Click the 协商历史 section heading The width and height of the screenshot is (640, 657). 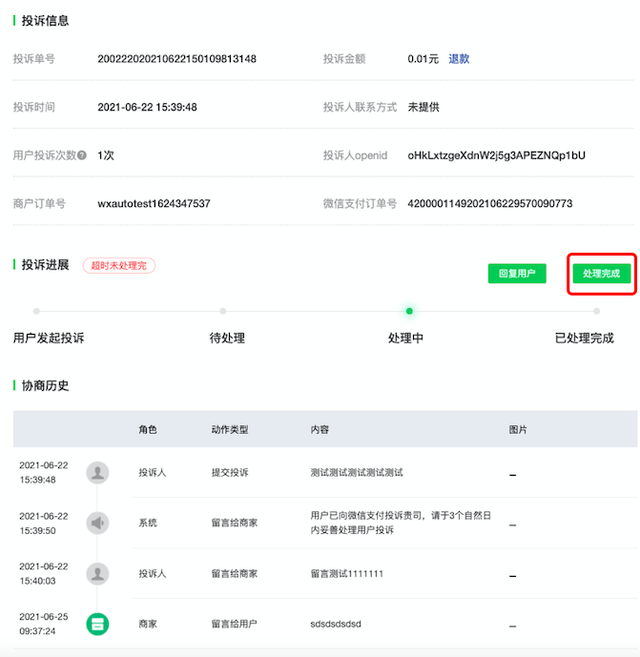pos(45,385)
